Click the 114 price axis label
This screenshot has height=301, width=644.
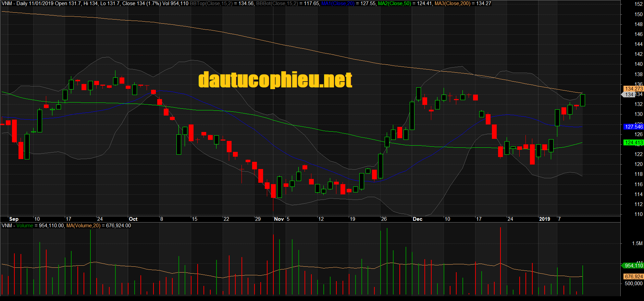pyautogui.click(x=639, y=194)
